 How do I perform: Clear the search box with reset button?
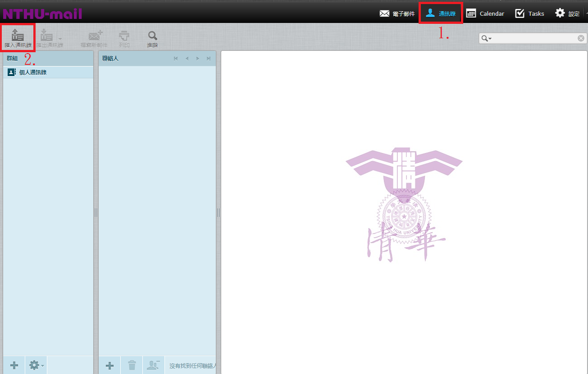click(x=581, y=39)
